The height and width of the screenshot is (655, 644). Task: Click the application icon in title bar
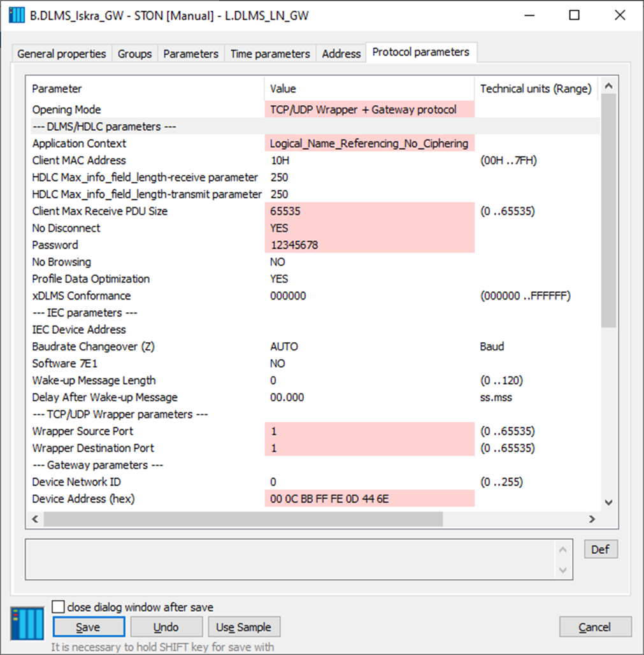17,16
